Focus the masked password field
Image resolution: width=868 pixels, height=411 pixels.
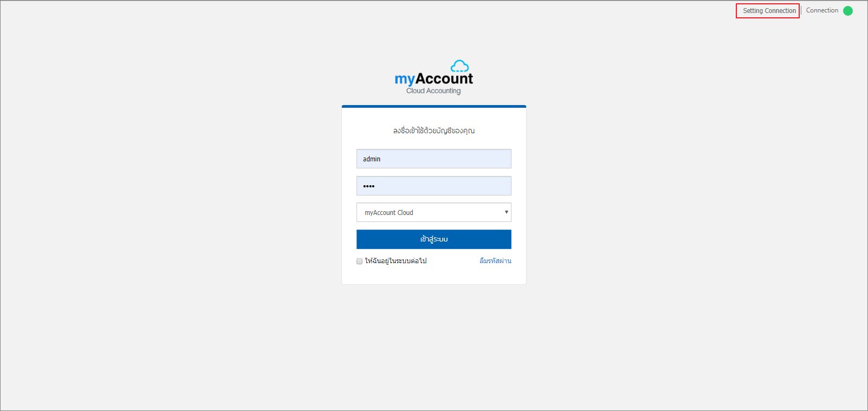pyautogui.click(x=433, y=186)
